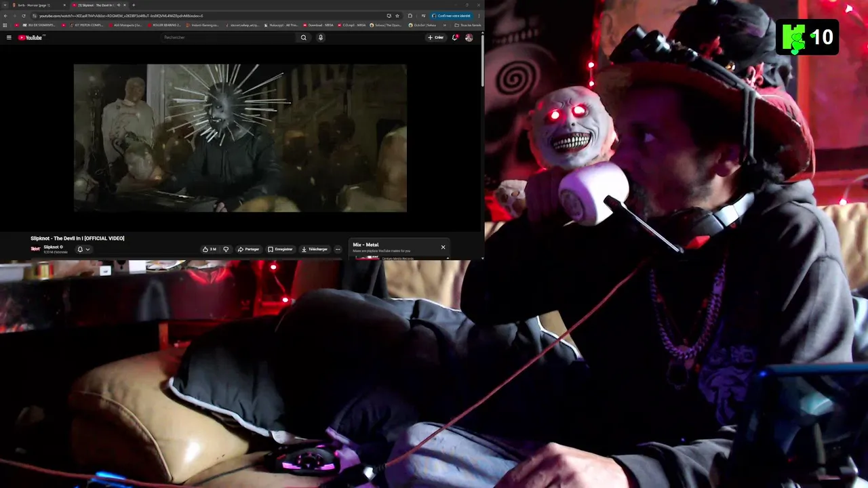Close the Mix - Metal playlist panel

point(443,247)
